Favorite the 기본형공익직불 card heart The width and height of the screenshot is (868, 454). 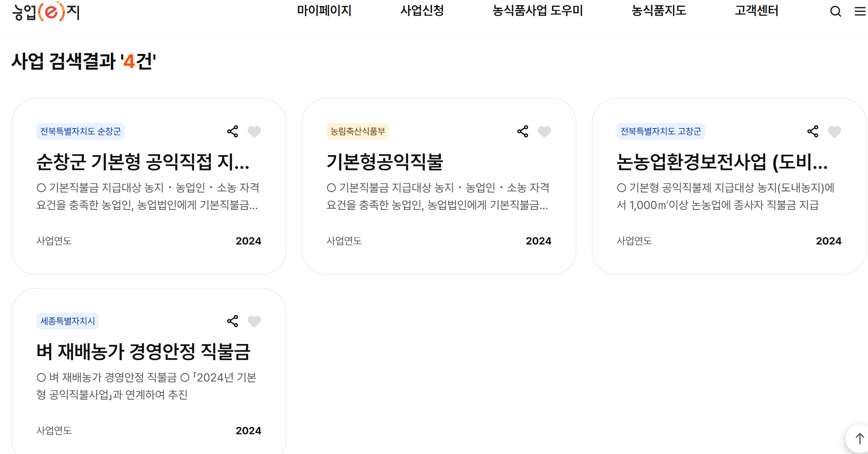(x=544, y=132)
